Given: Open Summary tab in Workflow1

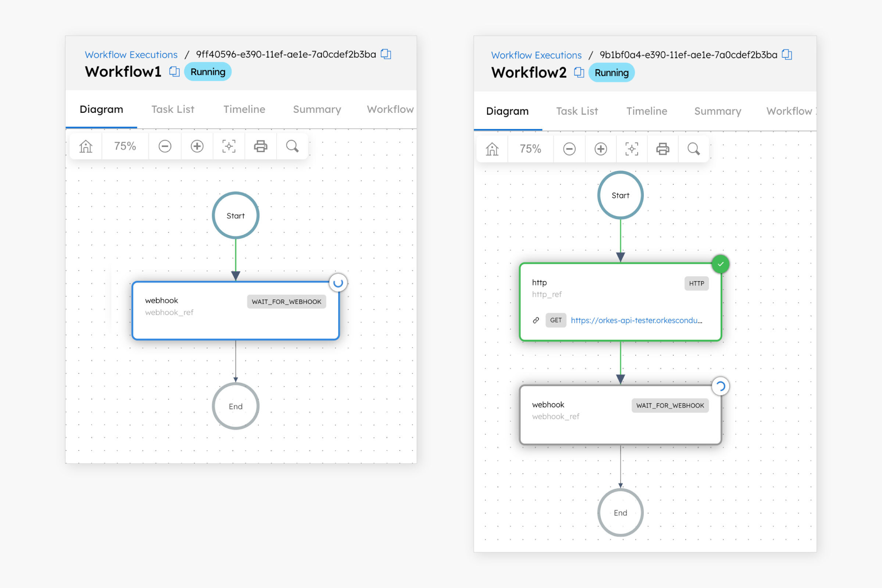Looking at the screenshot, I should 317,109.
